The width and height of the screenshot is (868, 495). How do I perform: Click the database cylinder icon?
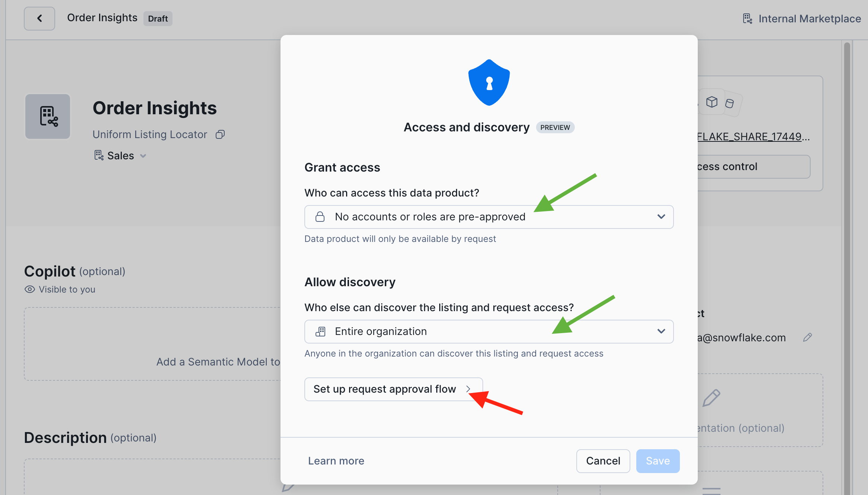[730, 103]
